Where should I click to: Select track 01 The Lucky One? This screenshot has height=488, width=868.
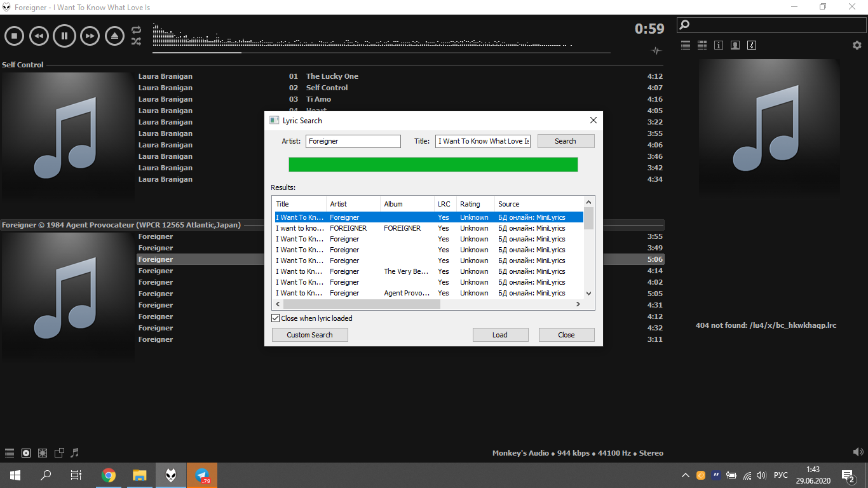[x=400, y=76]
